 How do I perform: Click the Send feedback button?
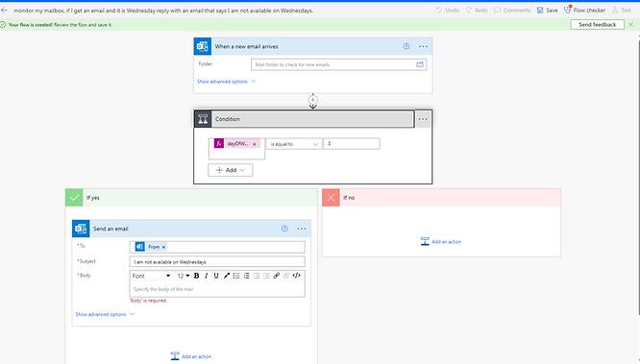coord(597,24)
